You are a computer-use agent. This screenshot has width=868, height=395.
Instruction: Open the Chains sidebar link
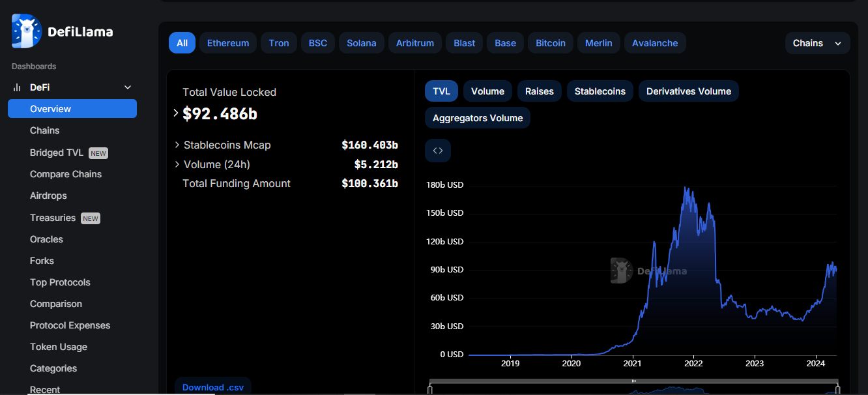coord(44,130)
